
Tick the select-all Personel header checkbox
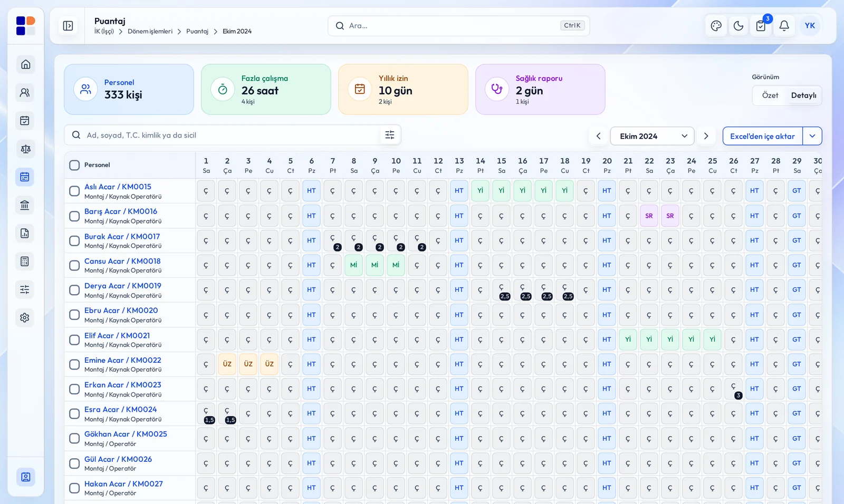[x=74, y=165]
